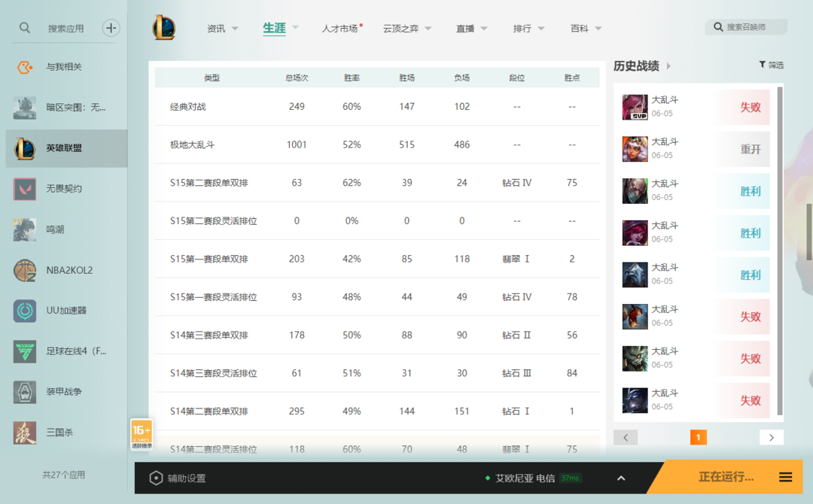Open 辅助设置 settings
The image size is (813, 504).
[178, 478]
